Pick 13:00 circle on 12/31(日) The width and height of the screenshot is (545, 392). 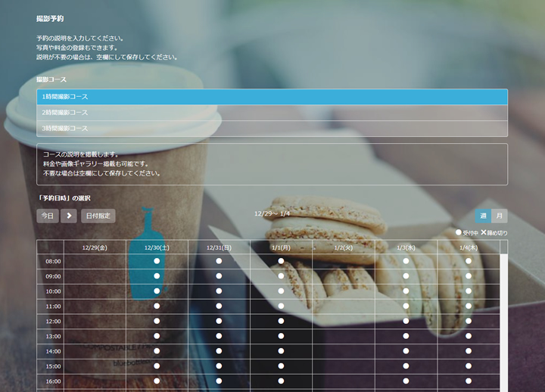(x=219, y=336)
